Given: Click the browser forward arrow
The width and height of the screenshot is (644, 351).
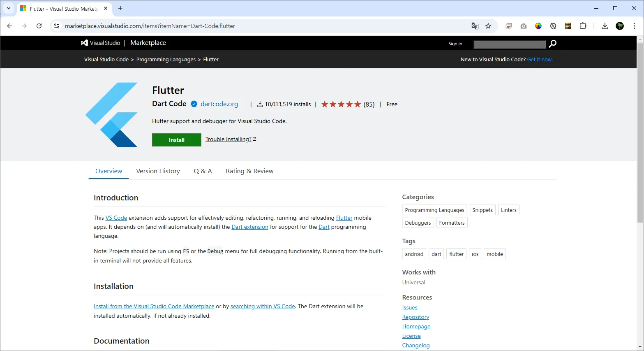Looking at the screenshot, I should click(x=24, y=26).
